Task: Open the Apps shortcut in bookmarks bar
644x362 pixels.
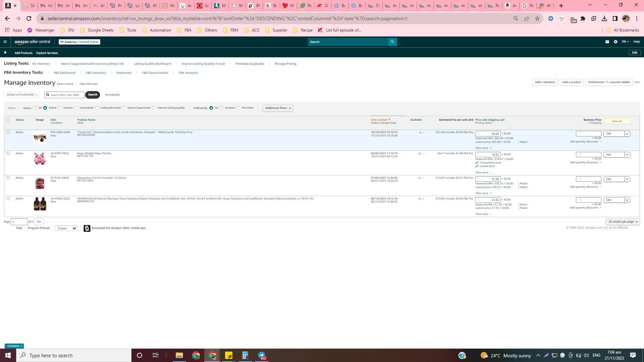Action: click(x=13, y=30)
